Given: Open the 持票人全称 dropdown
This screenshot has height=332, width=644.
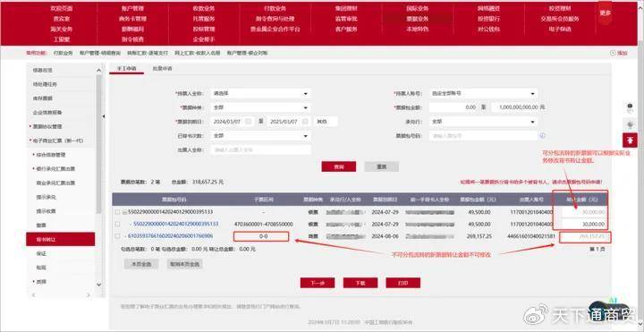Looking at the screenshot, I should (260, 94).
